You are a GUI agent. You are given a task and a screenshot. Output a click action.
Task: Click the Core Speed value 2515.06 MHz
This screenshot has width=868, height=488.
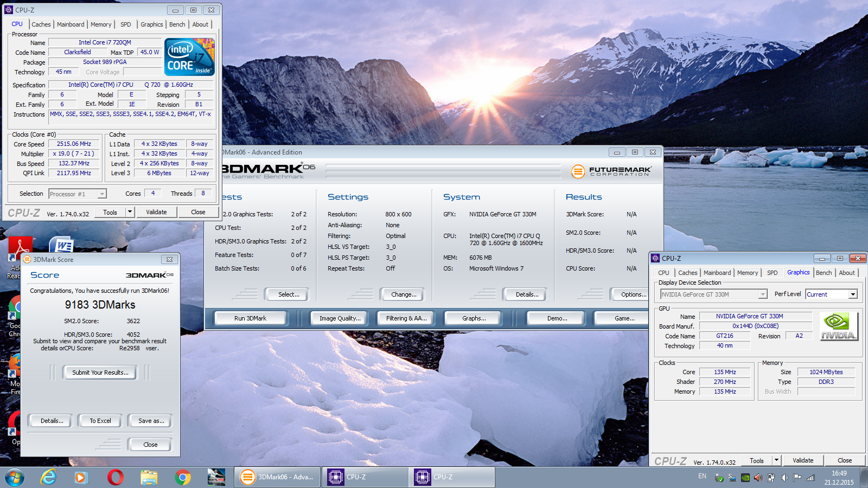[x=74, y=144]
